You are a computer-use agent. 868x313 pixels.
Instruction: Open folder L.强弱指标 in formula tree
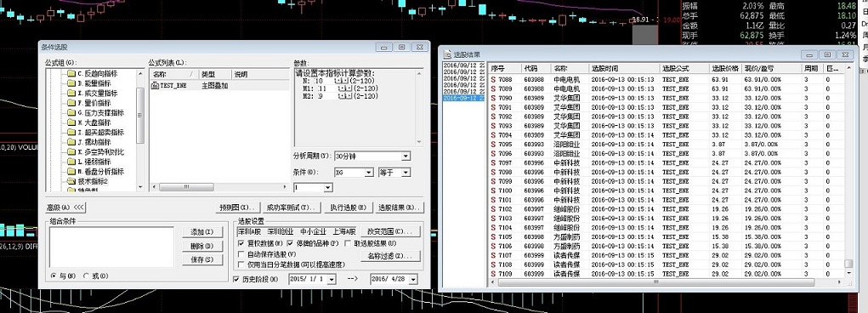point(71,162)
